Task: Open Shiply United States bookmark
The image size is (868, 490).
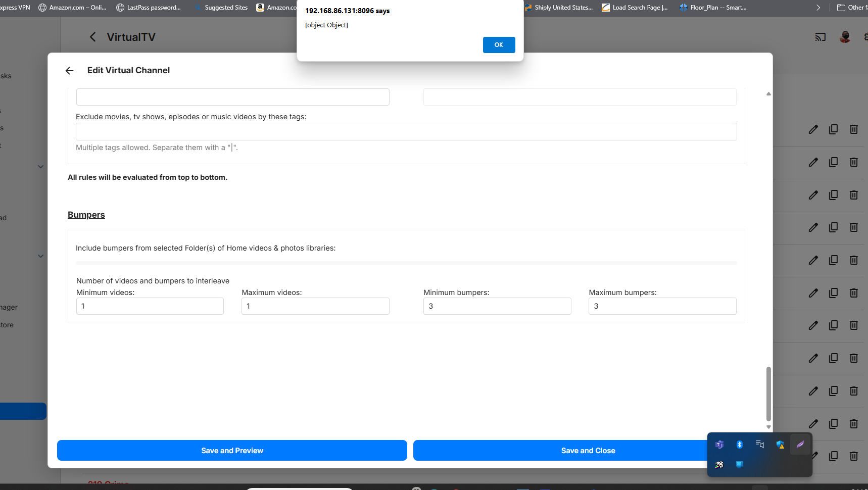Action: point(558,8)
